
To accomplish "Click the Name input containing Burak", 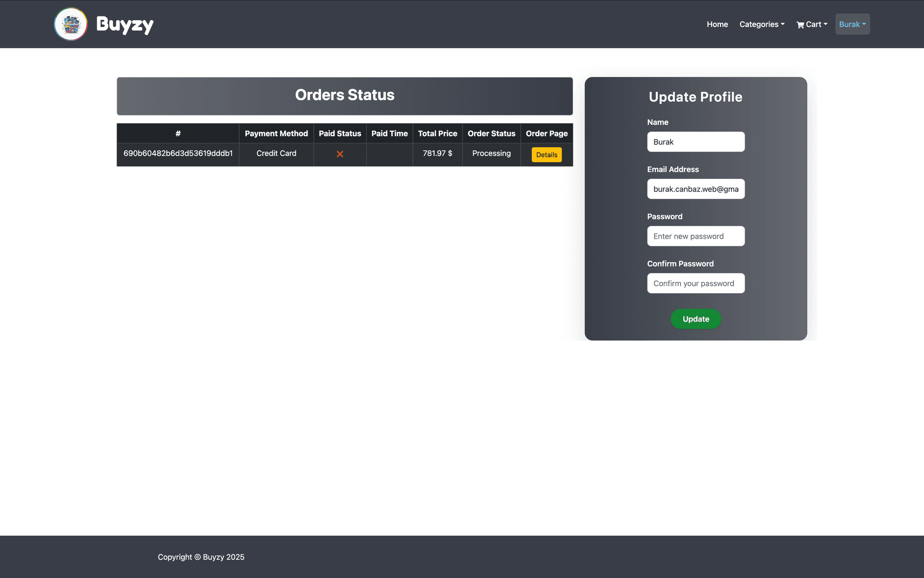I will coord(696,141).
